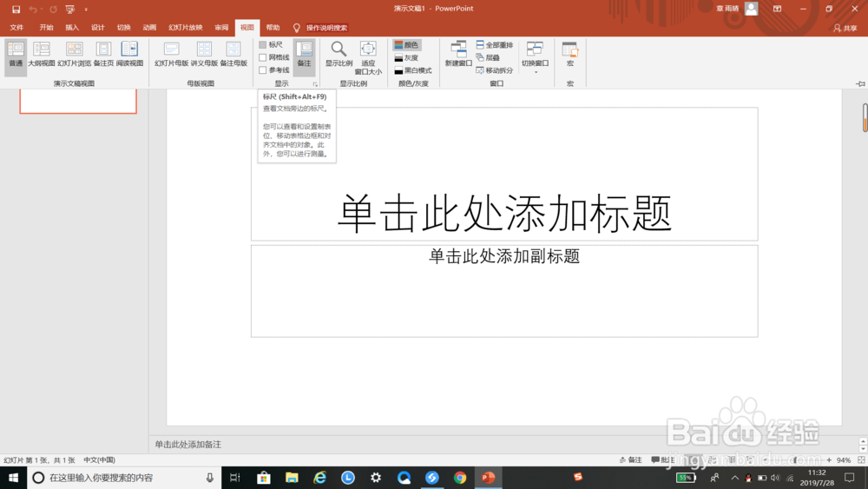Open 讲义母版 handout master view
This screenshot has height=489, width=868.
point(204,54)
